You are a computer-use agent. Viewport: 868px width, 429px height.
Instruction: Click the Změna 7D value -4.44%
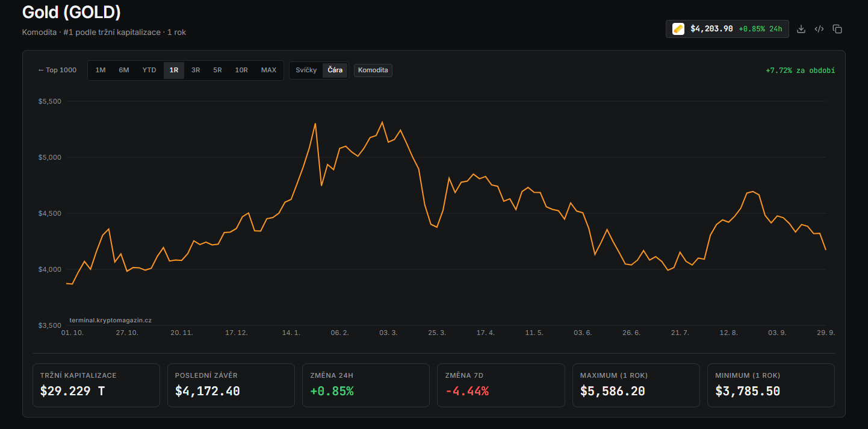click(x=467, y=391)
